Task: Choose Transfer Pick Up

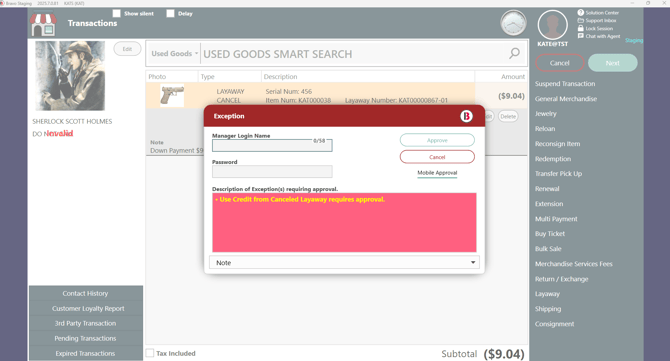Action: [x=558, y=173]
